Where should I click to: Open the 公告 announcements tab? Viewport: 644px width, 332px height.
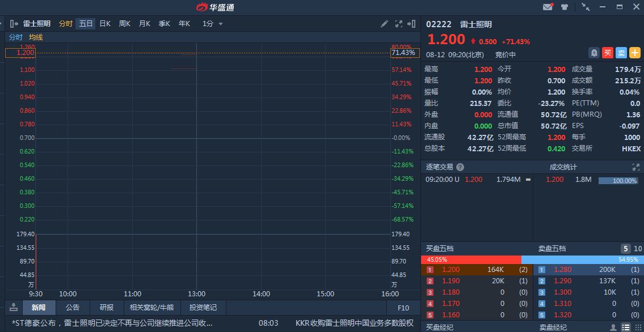[72, 308]
